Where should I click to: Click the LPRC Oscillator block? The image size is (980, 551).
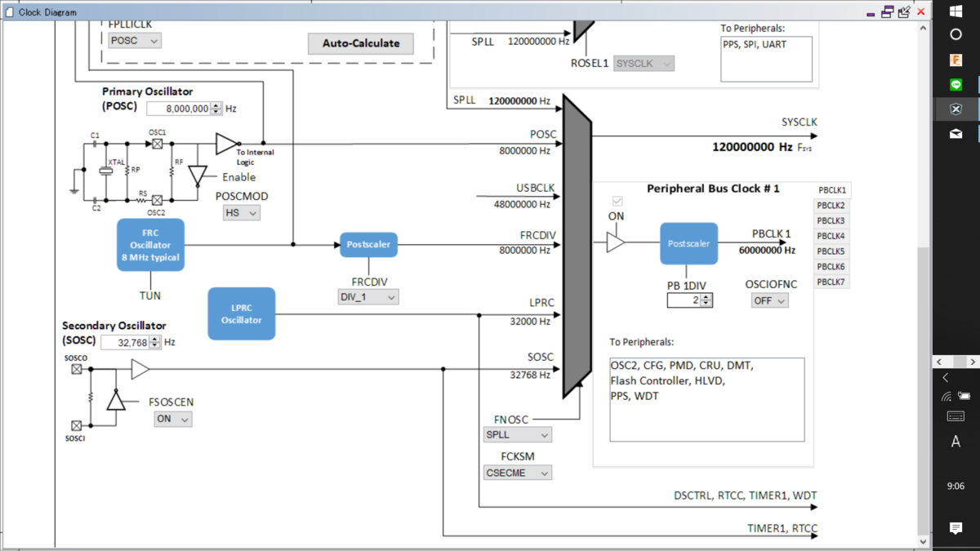coord(242,313)
